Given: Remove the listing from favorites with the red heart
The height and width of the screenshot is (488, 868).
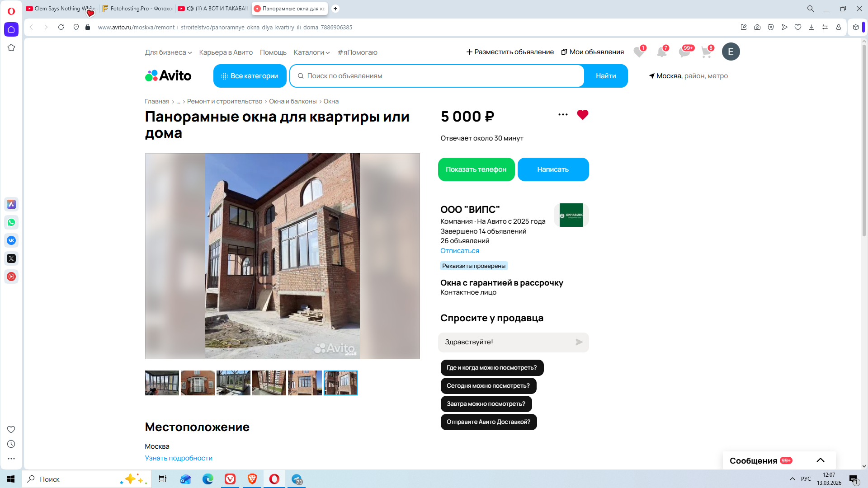Looking at the screenshot, I should [x=582, y=115].
